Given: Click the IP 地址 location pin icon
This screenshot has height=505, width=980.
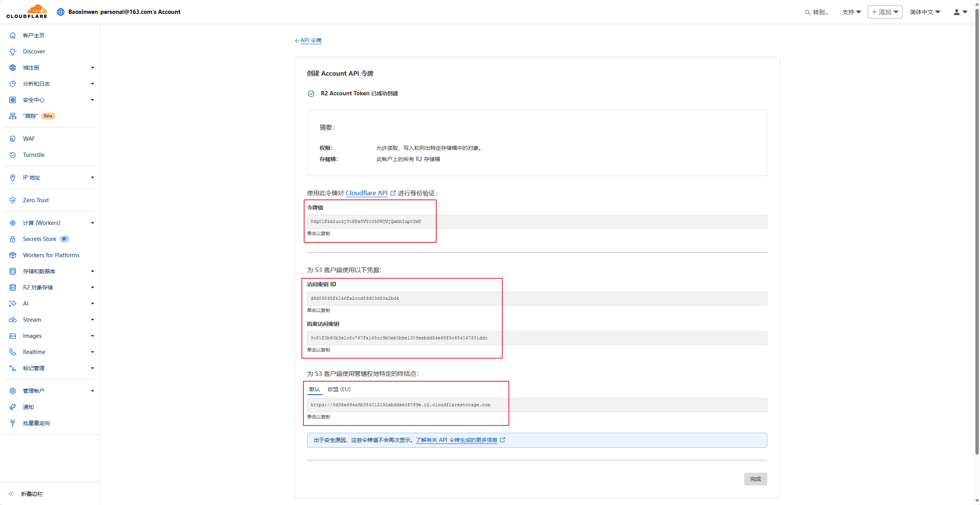Looking at the screenshot, I should (x=13, y=178).
